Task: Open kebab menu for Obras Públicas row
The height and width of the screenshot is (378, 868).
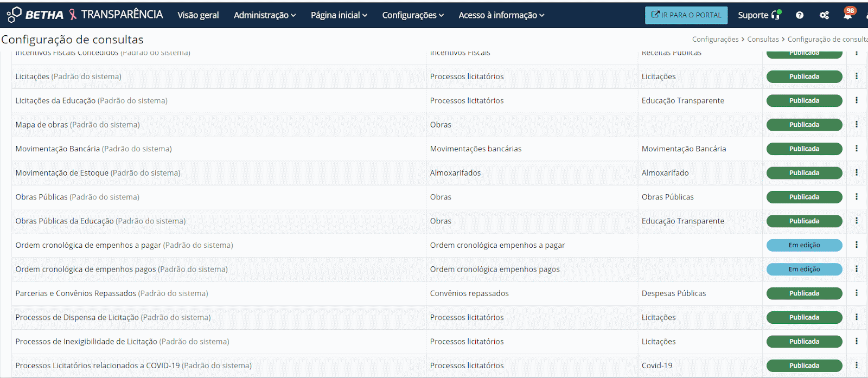Action: point(857,197)
